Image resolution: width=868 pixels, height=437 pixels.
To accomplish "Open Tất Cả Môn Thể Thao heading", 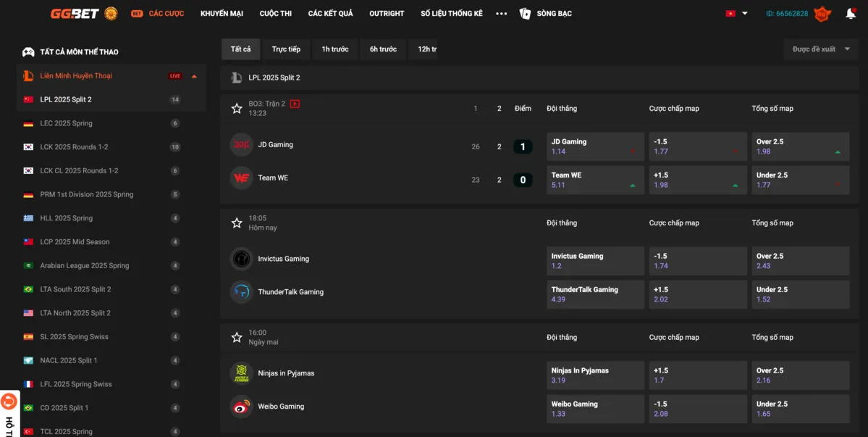I will click(79, 52).
